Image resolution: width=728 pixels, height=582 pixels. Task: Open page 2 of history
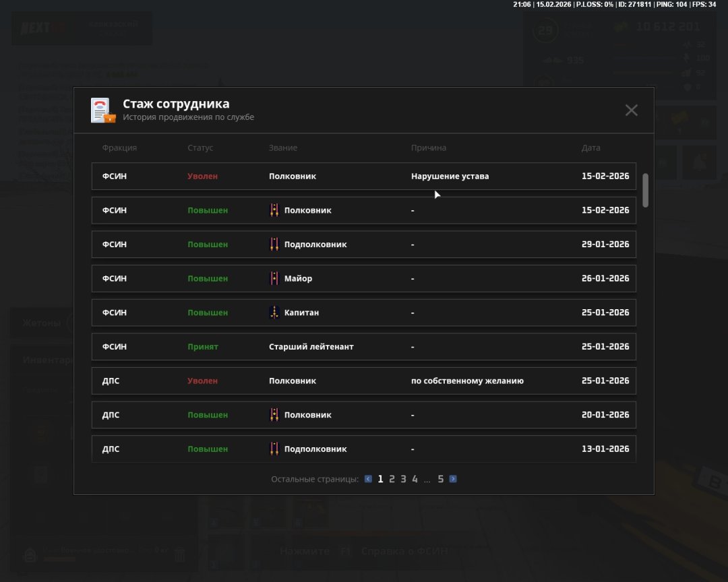click(392, 480)
